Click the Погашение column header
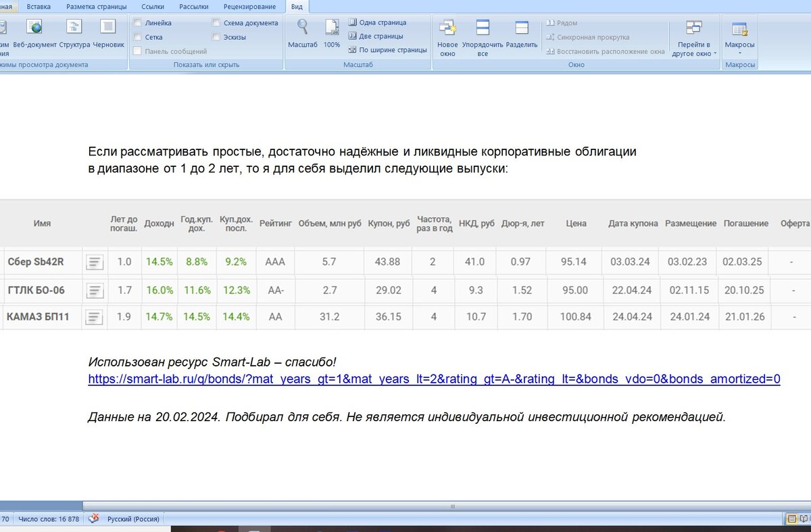Image resolution: width=811 pixels, height=532 pixels. point(746,224)
